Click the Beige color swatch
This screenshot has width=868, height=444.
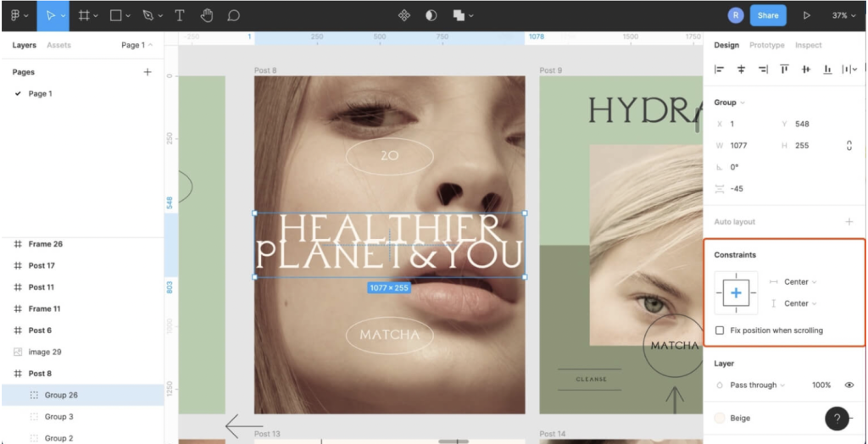pyautogui.click(x=721, y=419)
